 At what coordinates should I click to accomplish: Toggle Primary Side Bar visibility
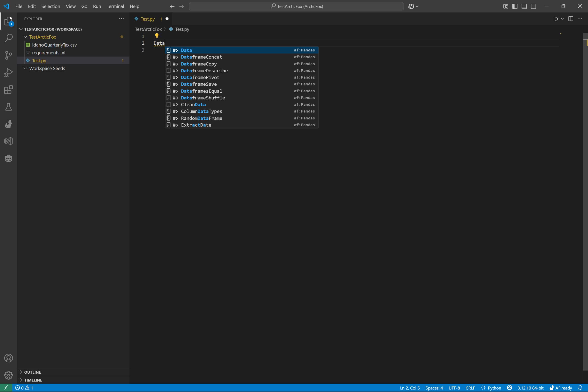coord(515,6)
